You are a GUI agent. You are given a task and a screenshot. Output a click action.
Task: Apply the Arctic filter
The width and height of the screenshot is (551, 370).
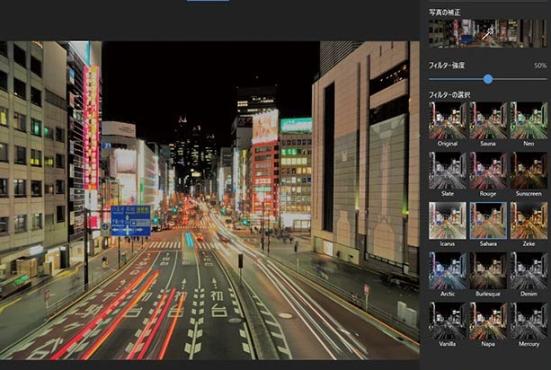[447, 271]
